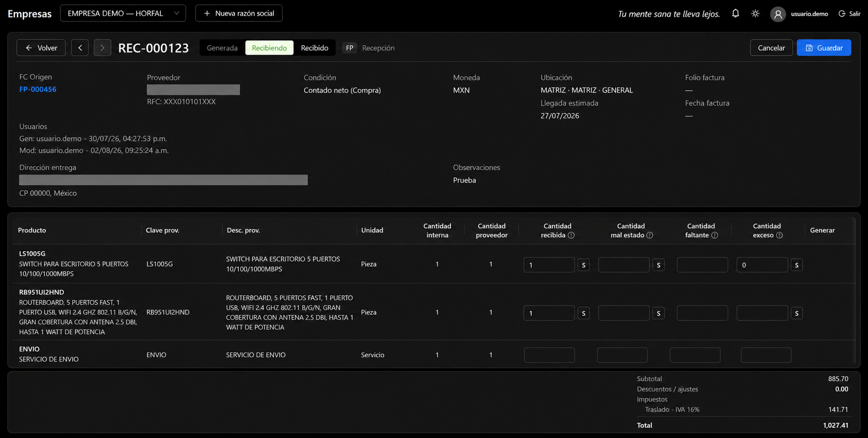Open the EMPRESA DEMO — HORFAL company dropdown

123,13
